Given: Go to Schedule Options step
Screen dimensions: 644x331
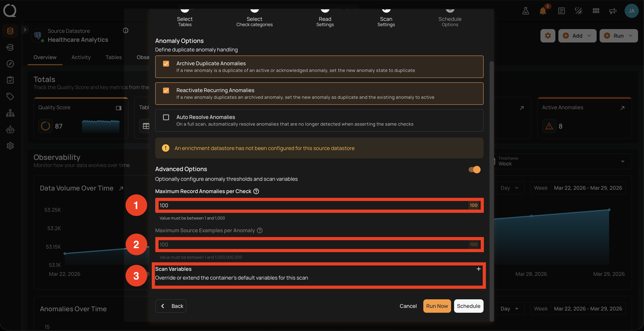Looking at the screenshot, I should click(450, 18).
